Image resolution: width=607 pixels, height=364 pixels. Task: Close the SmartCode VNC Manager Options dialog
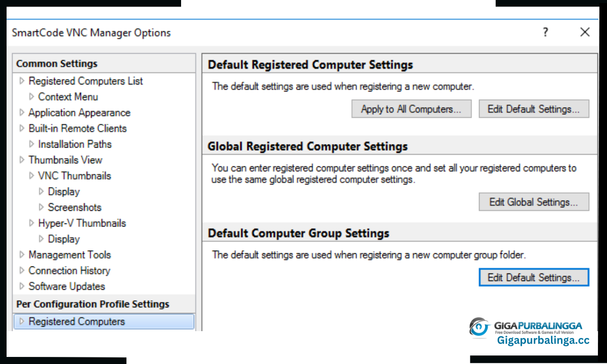[x=585, y=32]
